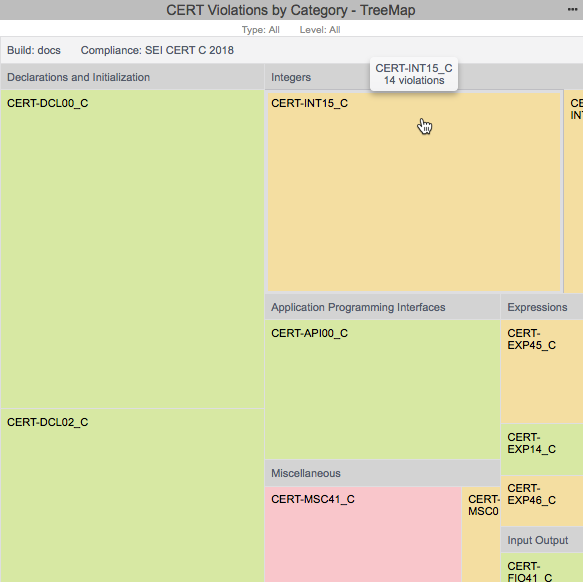Click the CERT-FIO41_C tile
Image resolution: width=583 pixels, height=582 pixels.
tap(542, 568)
